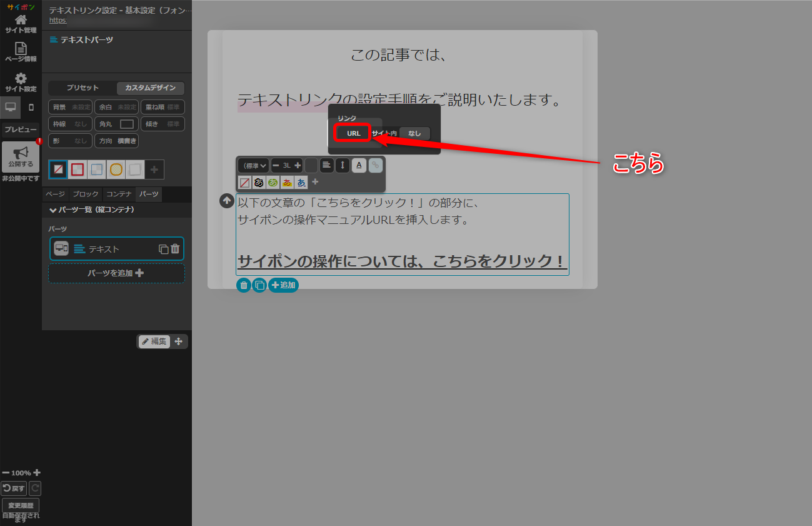Switch to the ページ tab

[x=55, y=195]
